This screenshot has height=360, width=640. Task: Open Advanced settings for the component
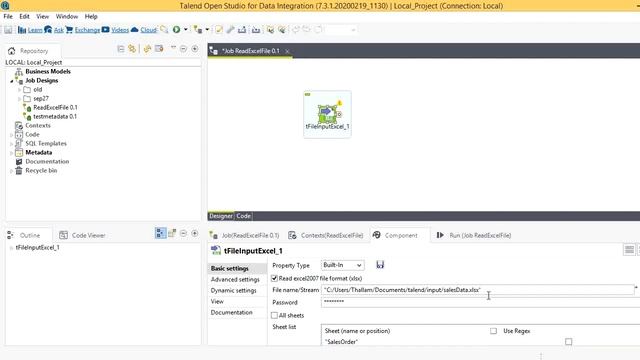click(x=235, y=280)
